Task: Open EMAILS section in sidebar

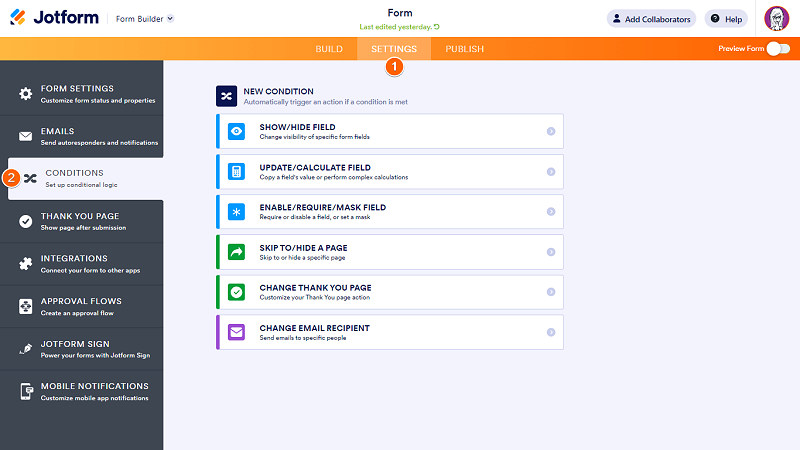Action: [x=82, y=137]
